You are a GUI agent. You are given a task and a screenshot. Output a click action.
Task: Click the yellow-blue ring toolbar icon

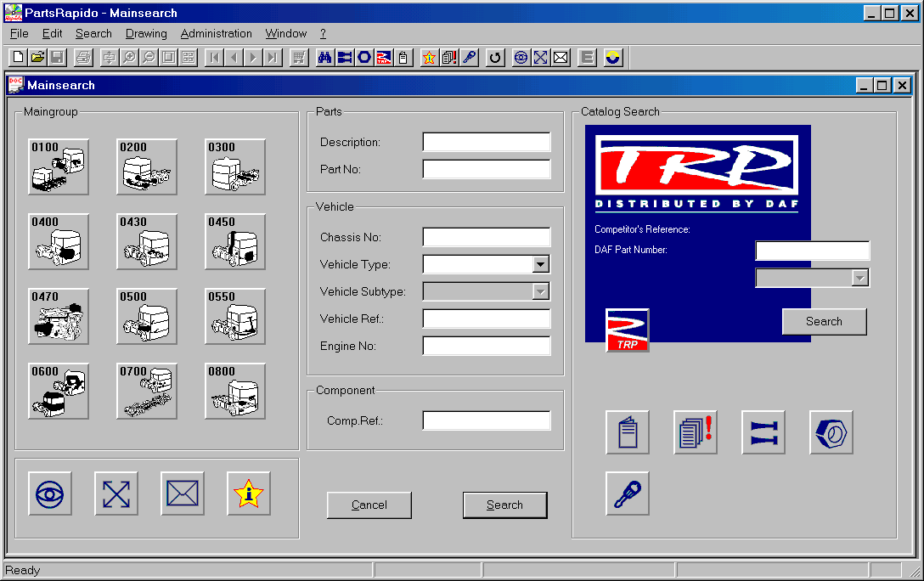point(613,57)
